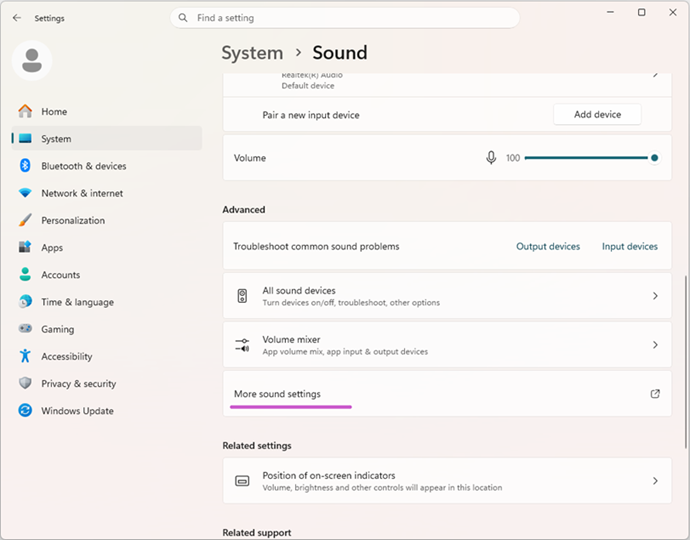
Task: Click System in the breadcrumb
Action: (252, 53)
